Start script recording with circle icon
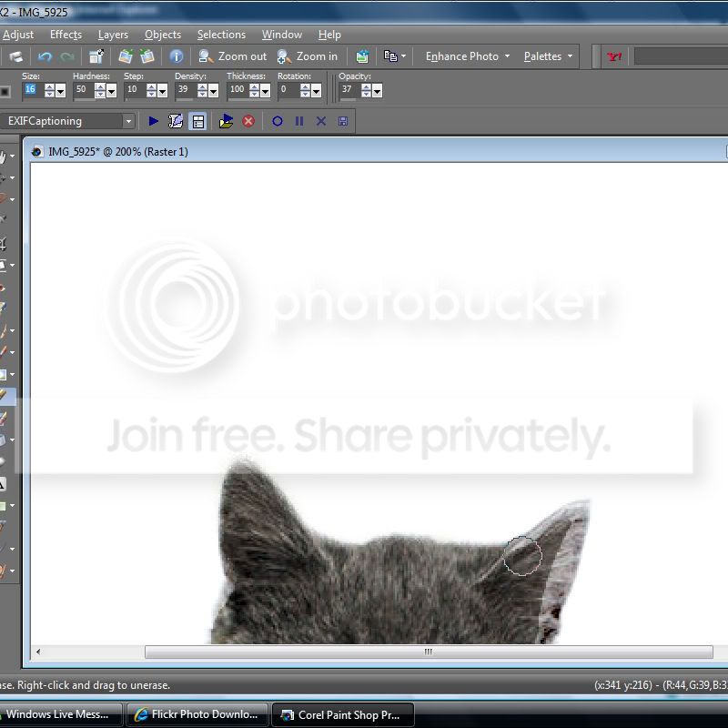728x728 pixels. tap(278, 121)
